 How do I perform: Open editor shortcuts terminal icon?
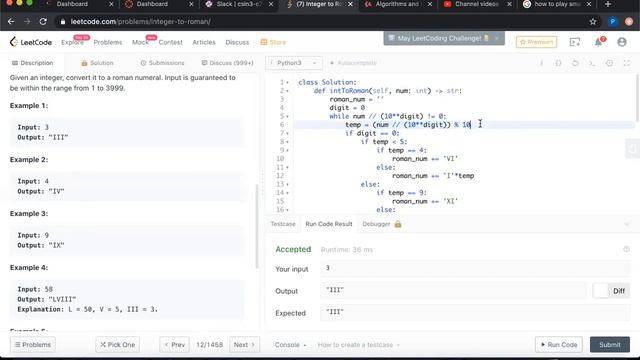(592, 63)
